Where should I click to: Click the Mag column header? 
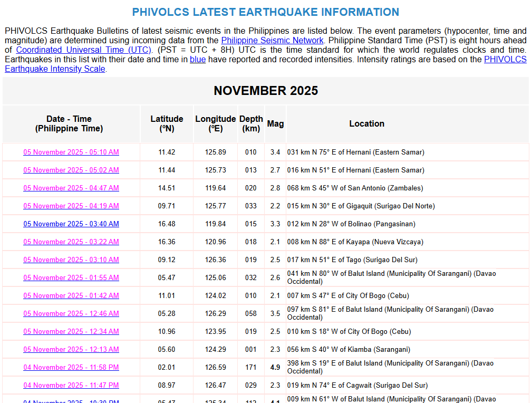[x=275, y=123]
